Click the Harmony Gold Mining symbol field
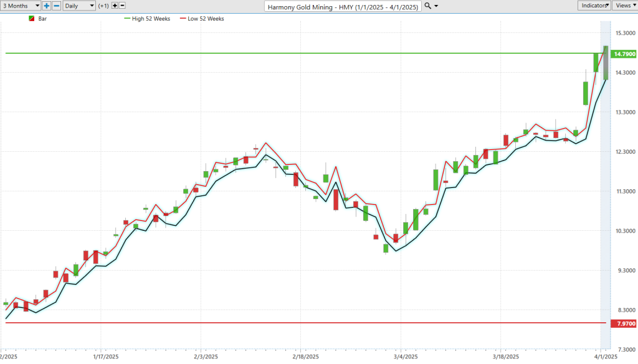 [x=343, y=6]
